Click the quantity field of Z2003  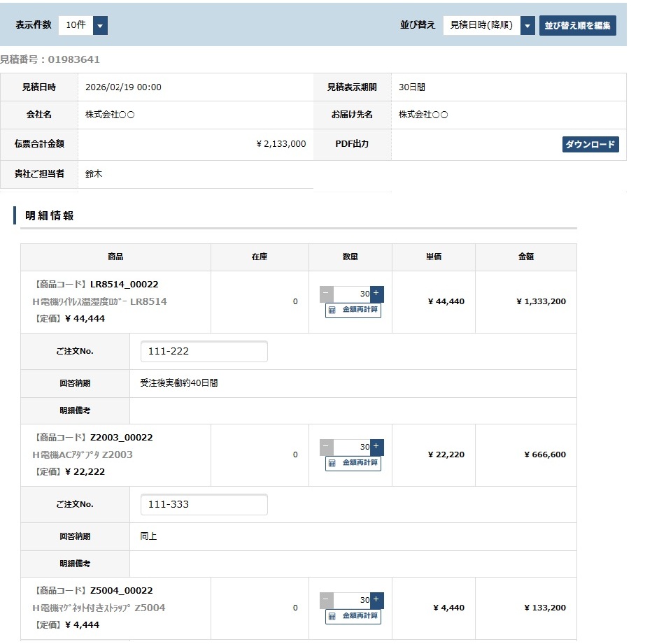click(351, 447)
